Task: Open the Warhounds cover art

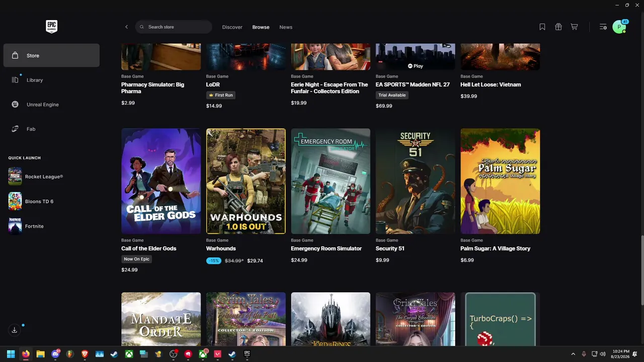Action: pos(246,181)
